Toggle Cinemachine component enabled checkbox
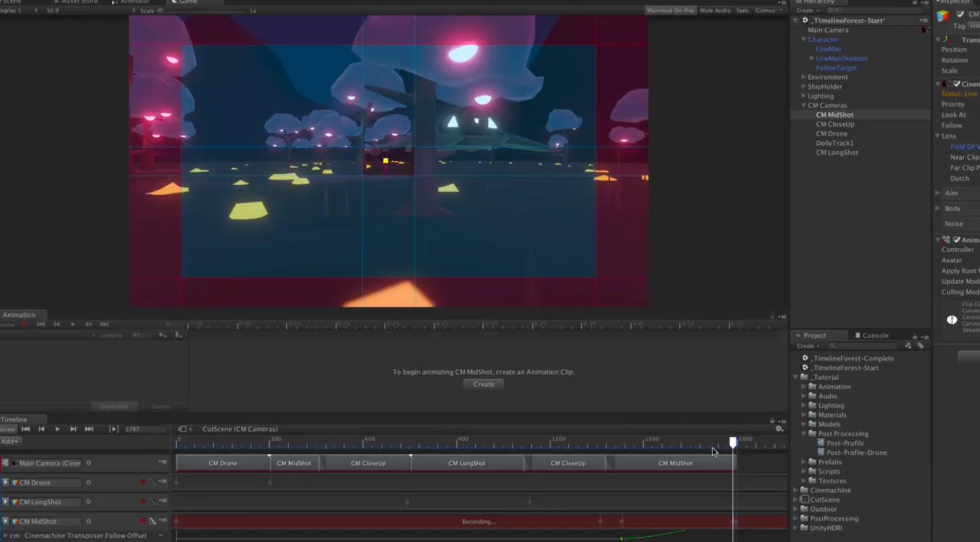Image resolution: width=980 pixels, height=542 pixels. [x=956, y=84]
